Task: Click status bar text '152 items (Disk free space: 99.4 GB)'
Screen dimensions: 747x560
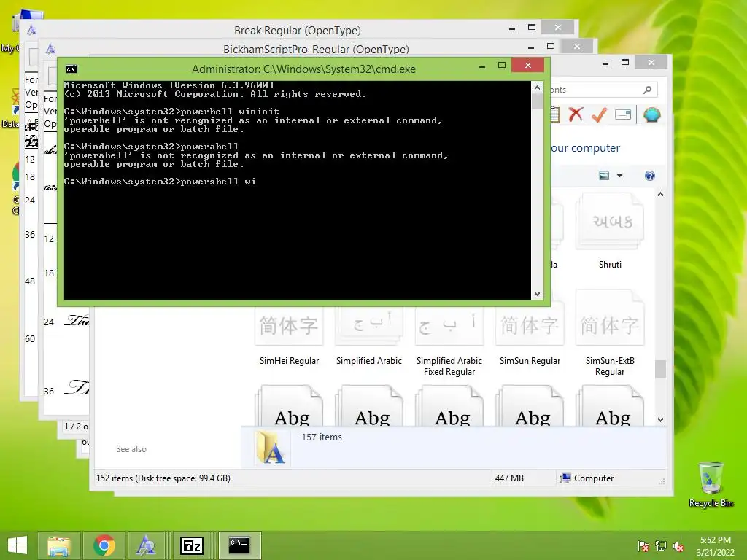Action: 163,478
